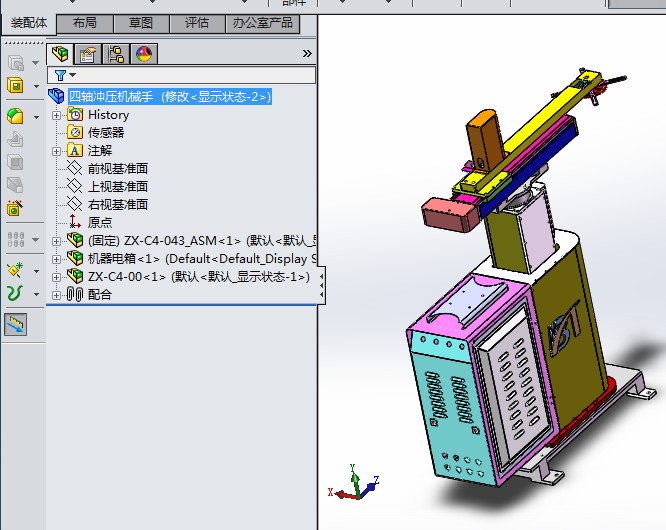Switch to the 草图 tab
The height and width of the screenshot is (530, 666).
141,23
